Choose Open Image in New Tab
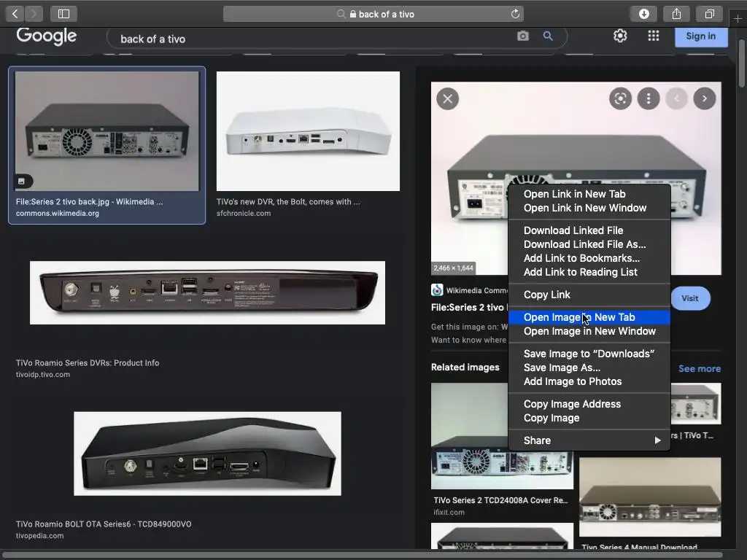The image size is (747, 560). [589, 316]
